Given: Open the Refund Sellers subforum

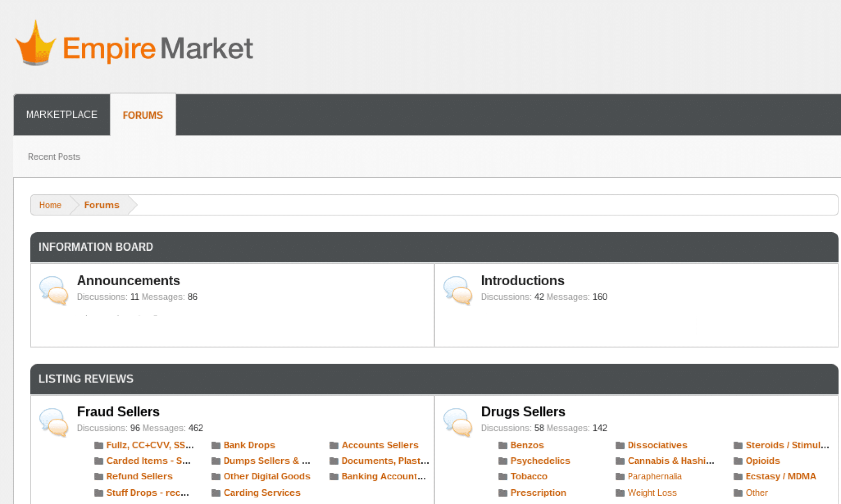Looking at the screenshot, I should 139,476.
